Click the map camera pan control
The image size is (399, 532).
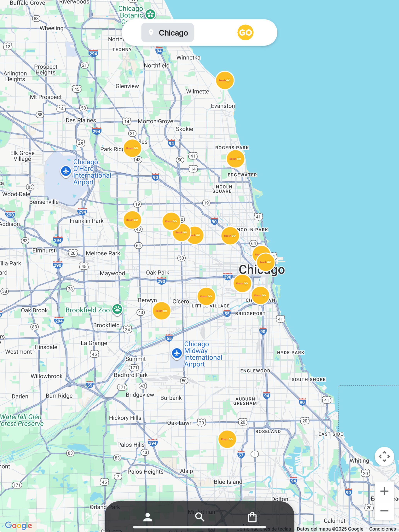(x=384, y=456)
